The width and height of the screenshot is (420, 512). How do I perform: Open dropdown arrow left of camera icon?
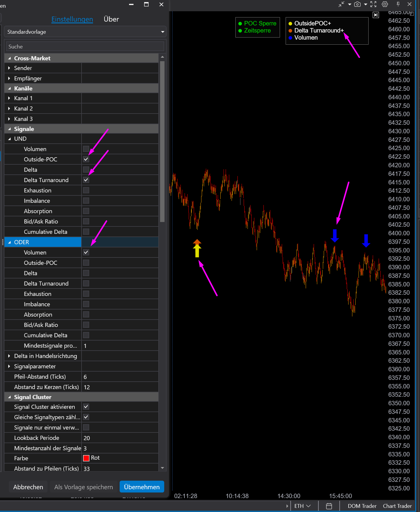[350, 4]
